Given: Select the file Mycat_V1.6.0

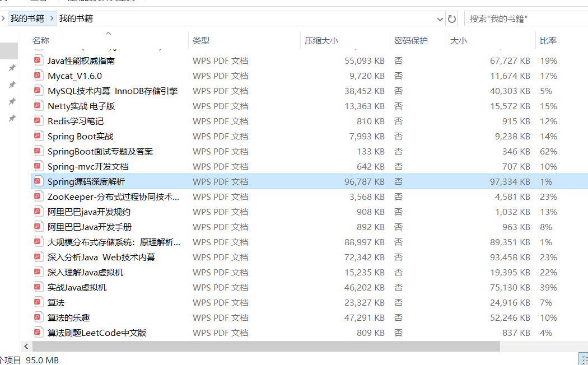Looking at the screenshot, I should (x=74, y=76).
